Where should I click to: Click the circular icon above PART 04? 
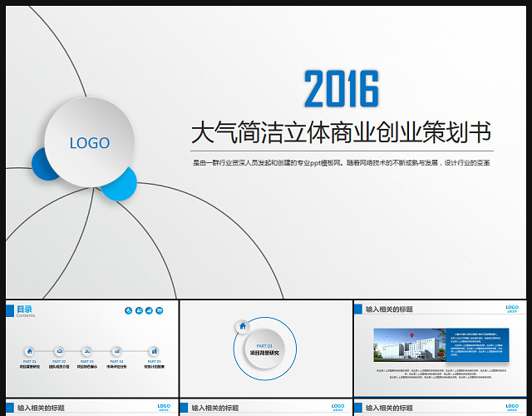coord(116,351)
